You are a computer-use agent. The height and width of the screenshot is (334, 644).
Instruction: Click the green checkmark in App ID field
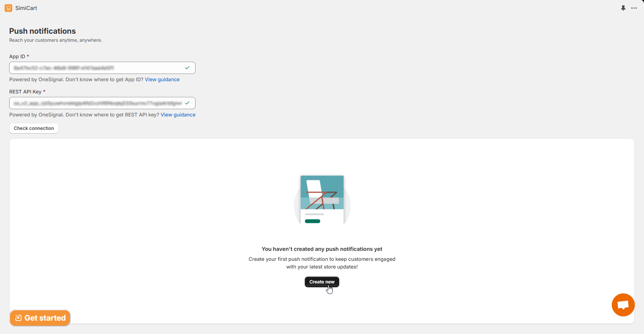point(187,68)
